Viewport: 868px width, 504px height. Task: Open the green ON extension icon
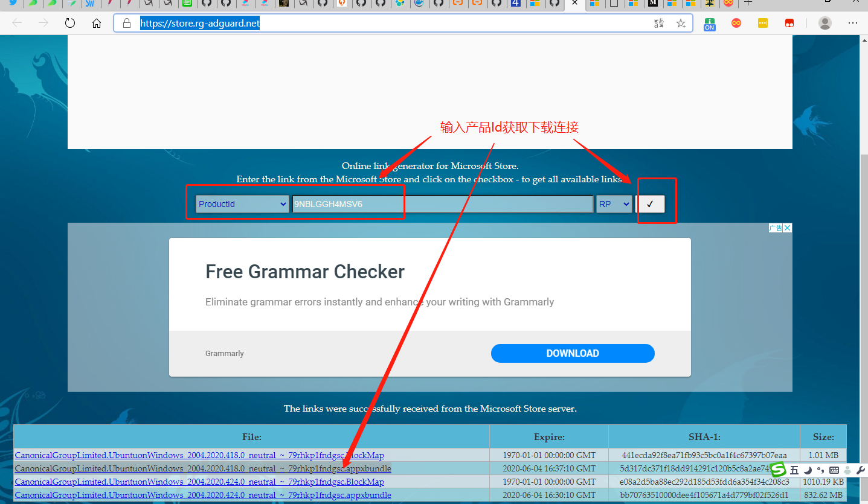tap(709, 24)
